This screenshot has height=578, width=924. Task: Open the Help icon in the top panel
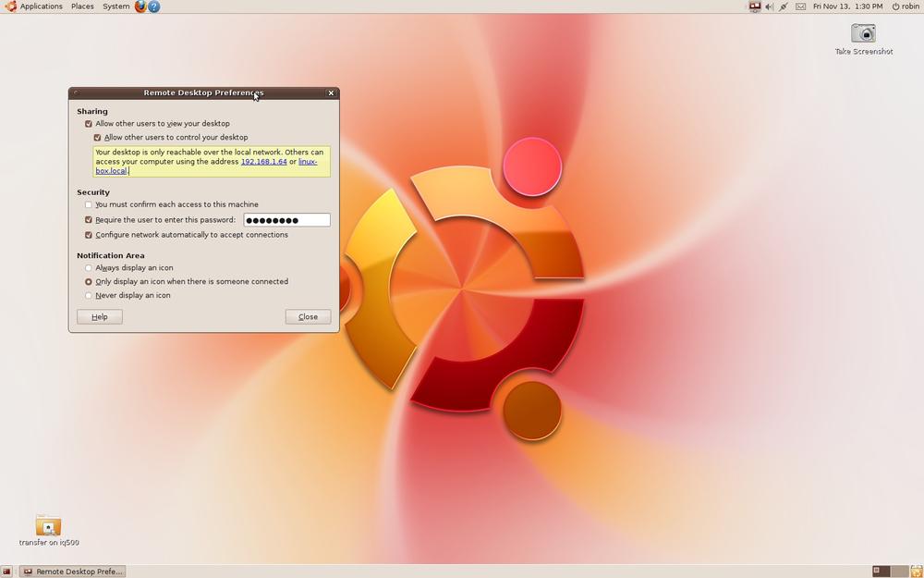click(153, 6)
